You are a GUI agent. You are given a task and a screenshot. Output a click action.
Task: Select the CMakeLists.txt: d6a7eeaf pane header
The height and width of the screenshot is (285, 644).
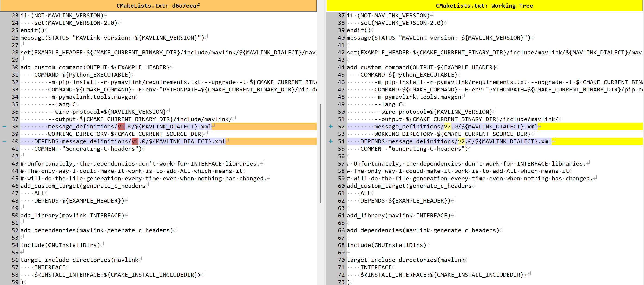pos(158,6)
